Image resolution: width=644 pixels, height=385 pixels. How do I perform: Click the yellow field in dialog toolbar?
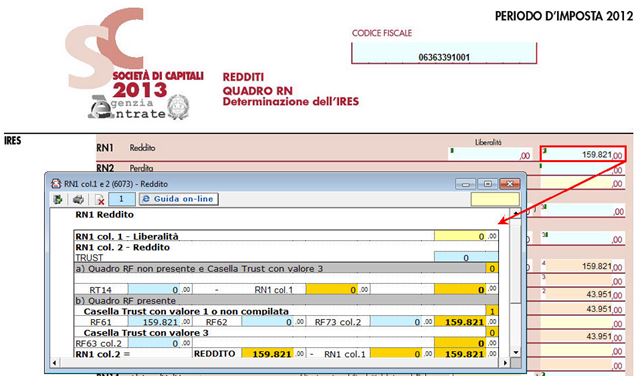click(495, 199)
